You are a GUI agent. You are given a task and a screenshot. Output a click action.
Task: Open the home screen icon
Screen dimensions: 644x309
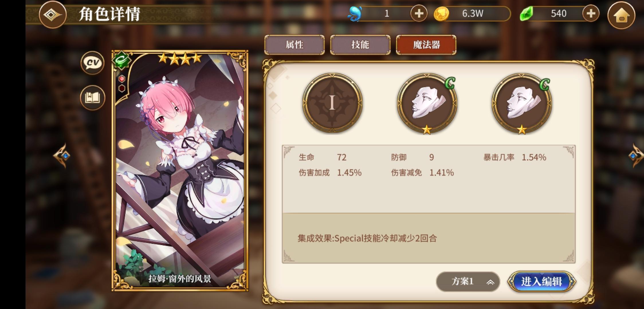(x=621, y=15)
